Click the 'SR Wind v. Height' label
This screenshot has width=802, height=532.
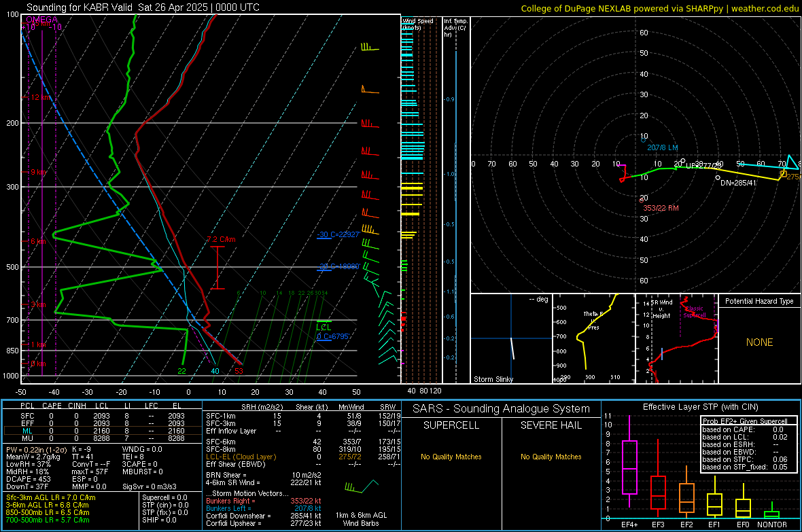[661, 309]
